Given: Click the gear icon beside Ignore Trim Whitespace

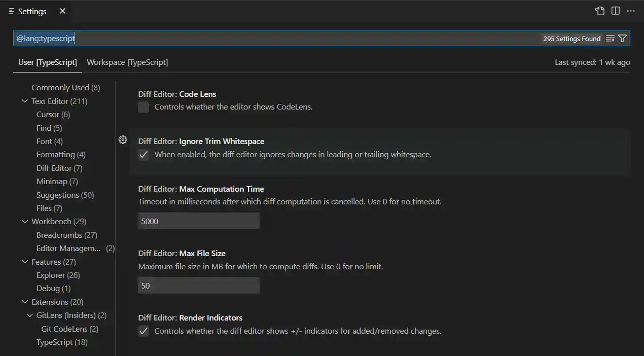Looking at the screenshot, I should click(123, 139).
